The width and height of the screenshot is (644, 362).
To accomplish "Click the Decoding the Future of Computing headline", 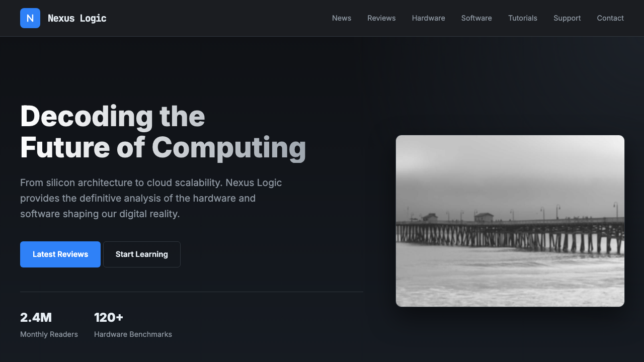I will [x=163, y=132].
